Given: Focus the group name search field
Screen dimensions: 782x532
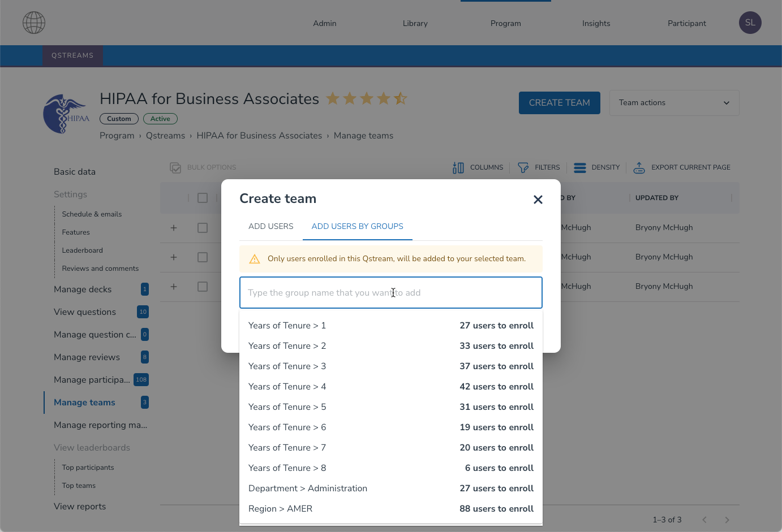Looking at the screenshot, I should [x=391, y=293].
